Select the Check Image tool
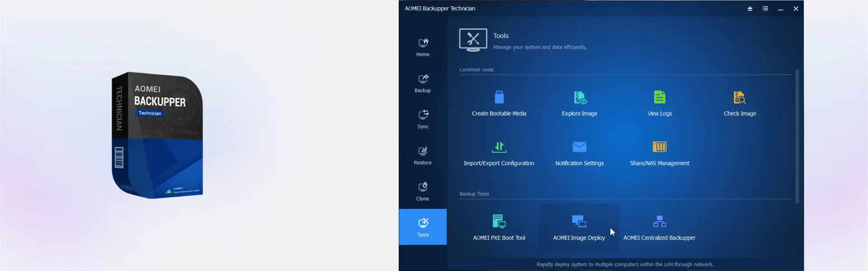868x271 pixels. tap(740, 103)
